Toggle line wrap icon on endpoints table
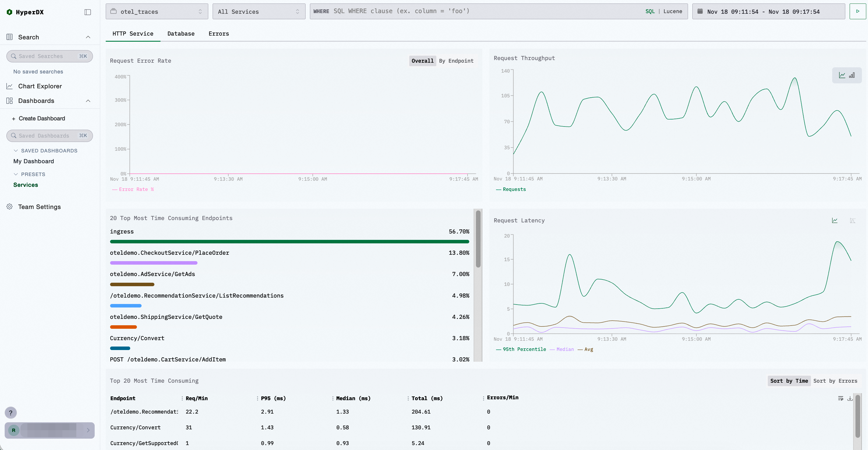The width and height of the screenshot is (868, 450). pos(841,398)
